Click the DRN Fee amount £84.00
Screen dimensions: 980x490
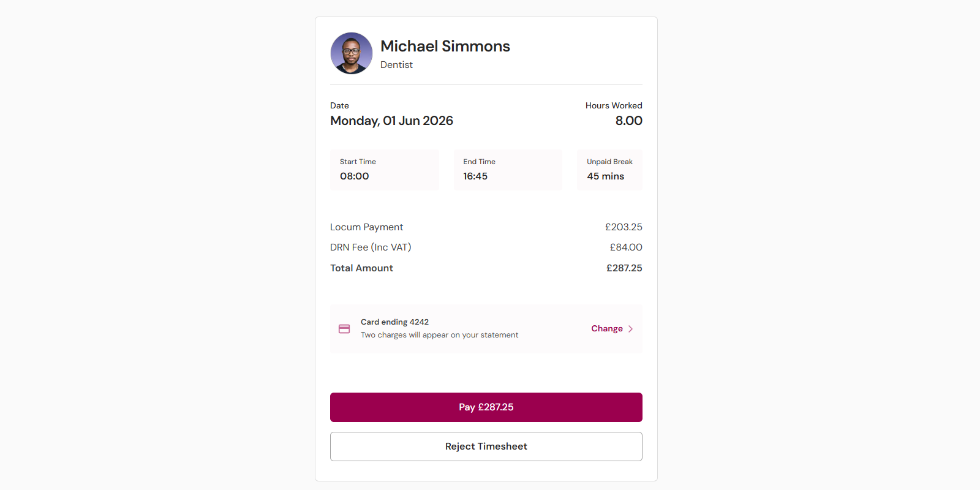point(626,247)
